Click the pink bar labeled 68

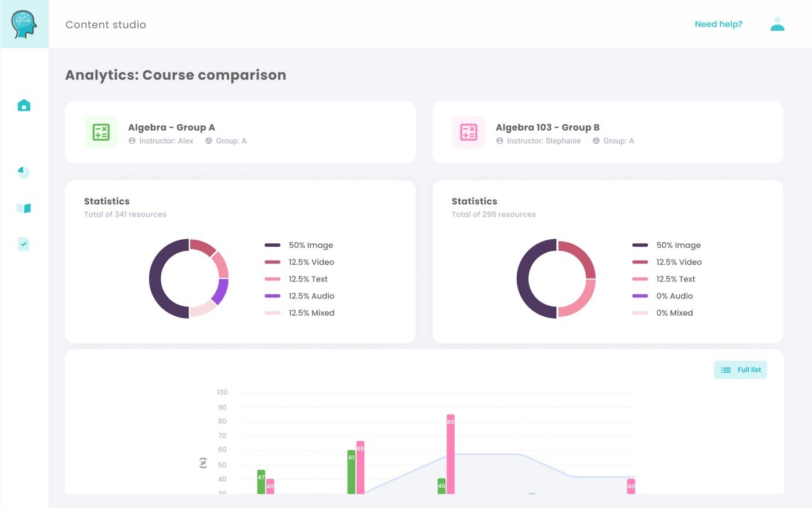[360, 468]
